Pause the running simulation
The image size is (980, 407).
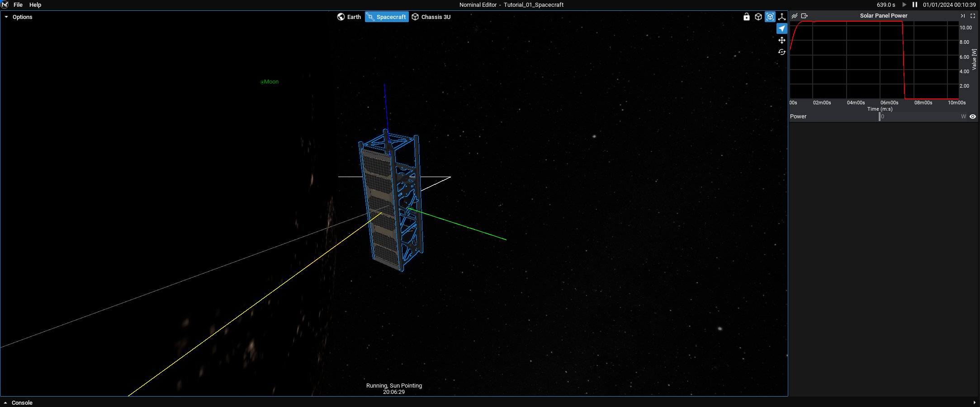coord(915,5)
